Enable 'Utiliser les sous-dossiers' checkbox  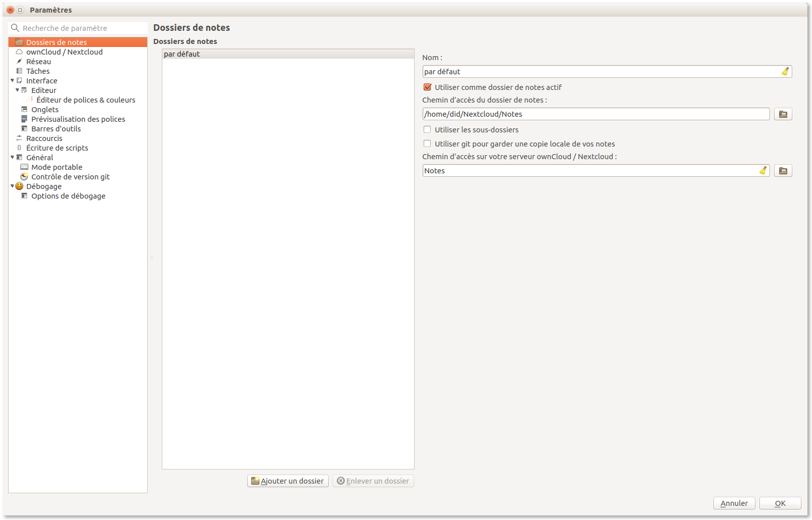tap(428, 130)
